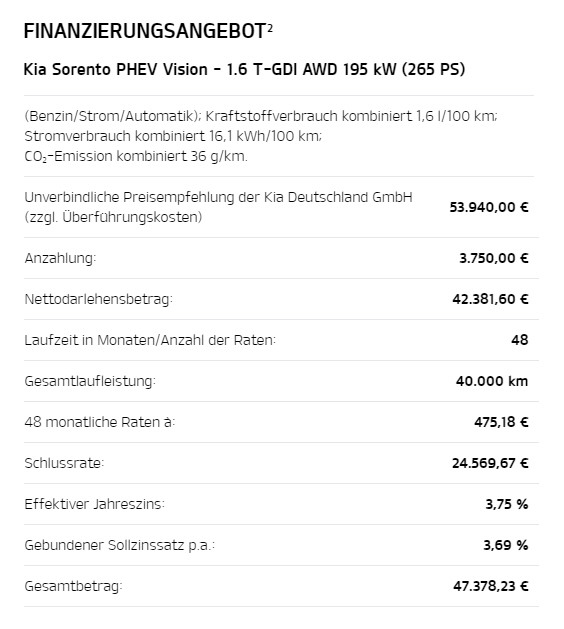Click the Stromverbrauch kombiniert 16,1 kWh line
This screenshot has width=564, height=629.
pyautogui.click(x=173, y=136)
